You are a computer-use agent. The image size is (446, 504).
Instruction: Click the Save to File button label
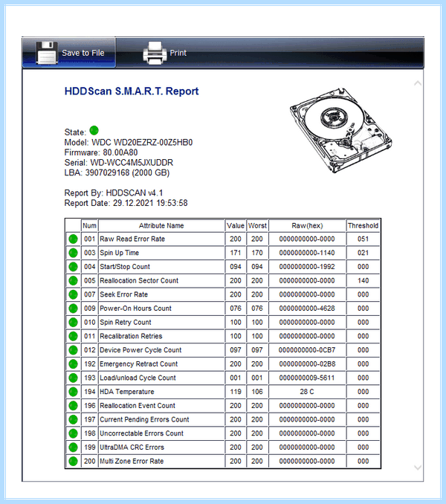pos(83,53)
